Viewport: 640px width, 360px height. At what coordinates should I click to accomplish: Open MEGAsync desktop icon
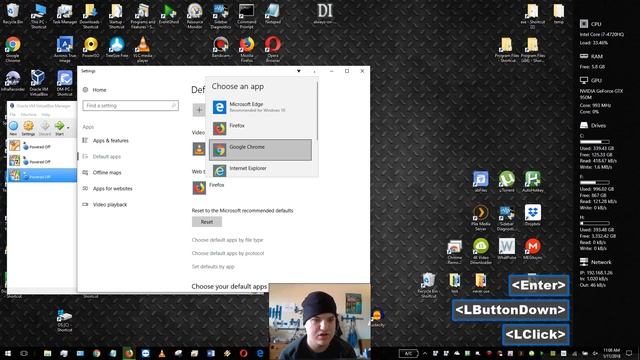533,249
